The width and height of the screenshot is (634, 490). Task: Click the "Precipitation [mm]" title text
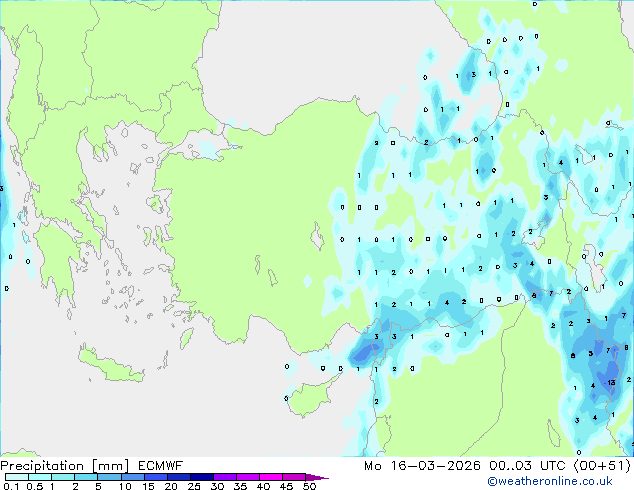[65, 466]
